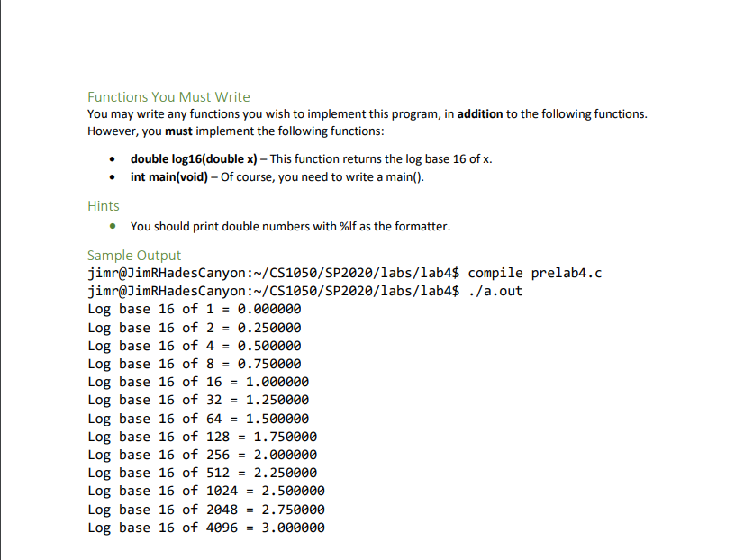Select the line showing result 1.000000
Image resolution: width=735 pixels, height=560 pixels.
[198, 382]
